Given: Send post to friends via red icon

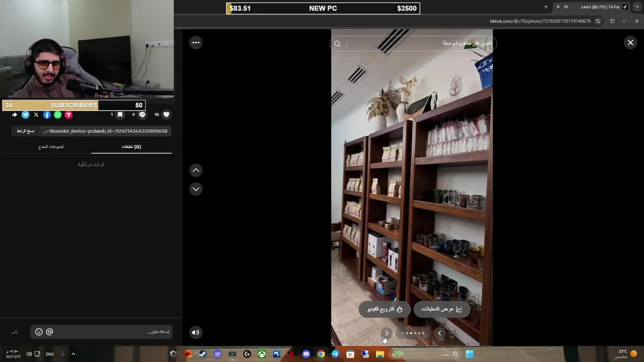Looking at the screenshot, I should pyautogui.click(x=68, y=115).
